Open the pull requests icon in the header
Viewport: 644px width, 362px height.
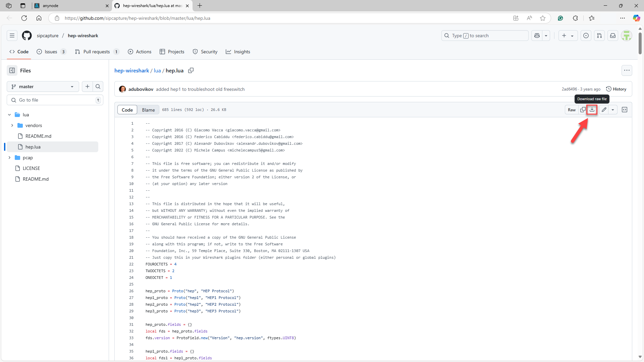(x=599, y=36)
